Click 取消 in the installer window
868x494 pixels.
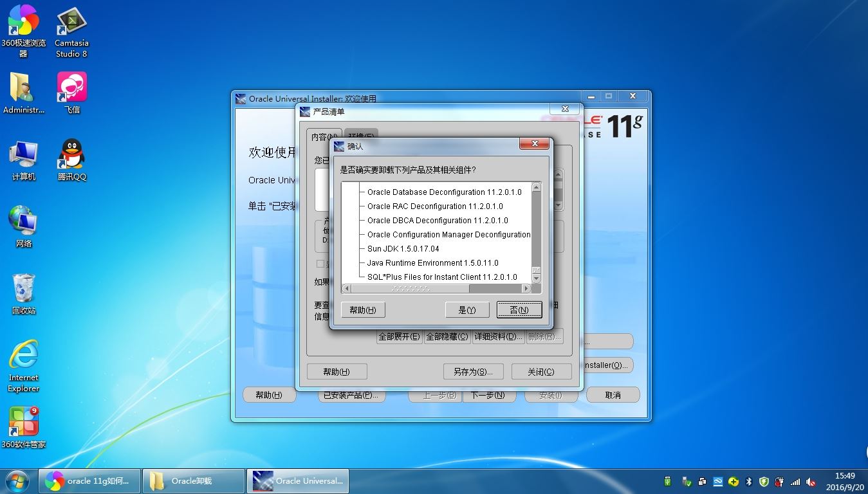coord(613,395)
